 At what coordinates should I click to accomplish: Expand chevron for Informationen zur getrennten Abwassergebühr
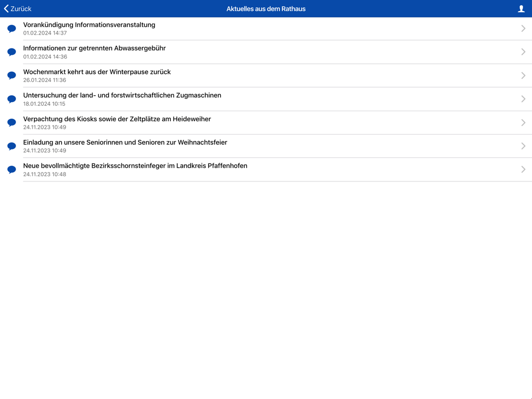click(x=523, y=52)
